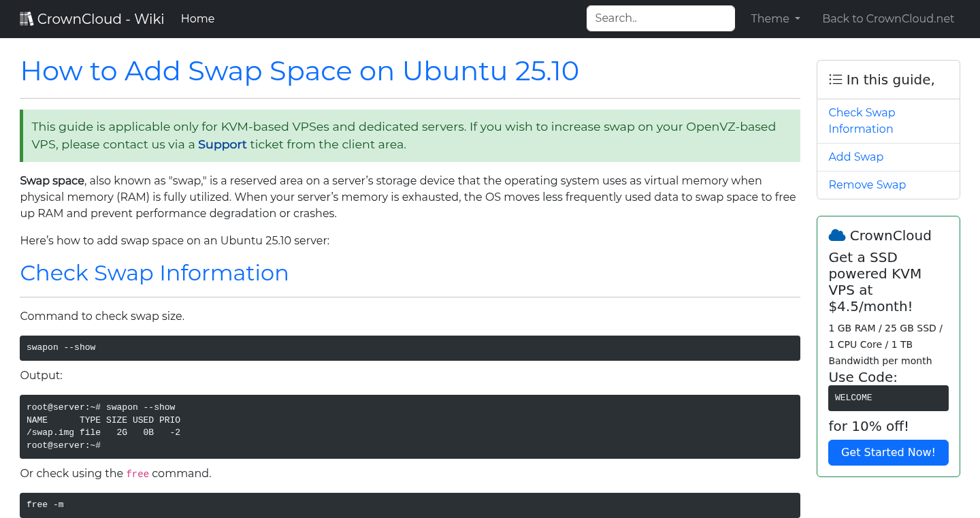Screen dimensions: 980x518
Task: Click the page title heading link
Action: (x=299, y=71)
